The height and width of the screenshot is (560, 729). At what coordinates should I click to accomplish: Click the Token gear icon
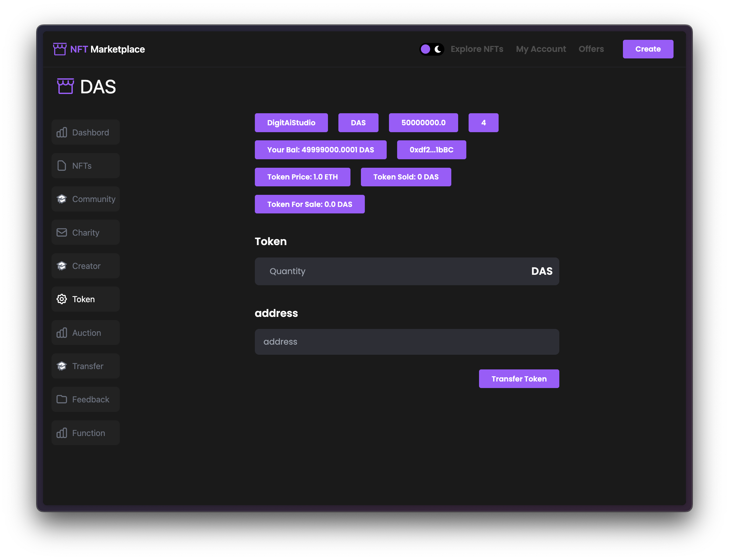pos(62,299)
